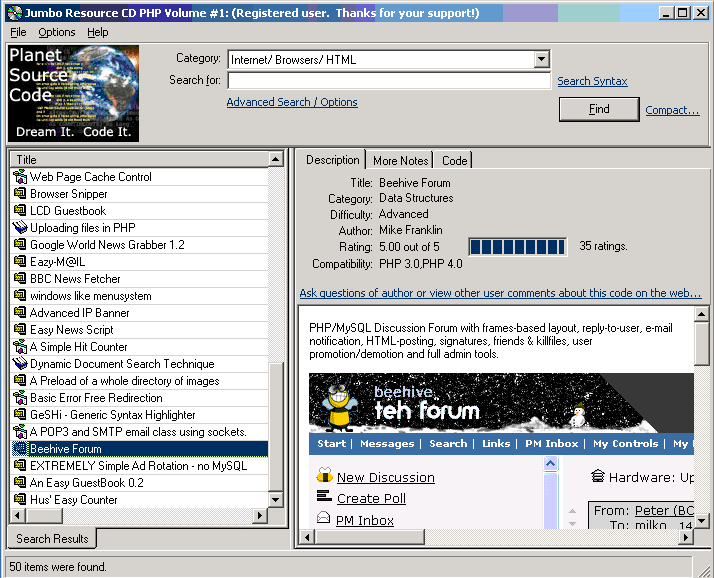The height and width of the screenshot is (578, 714).
Task: Click the An Easy GuestBook 0.2 icon
Action: point(20,482)
